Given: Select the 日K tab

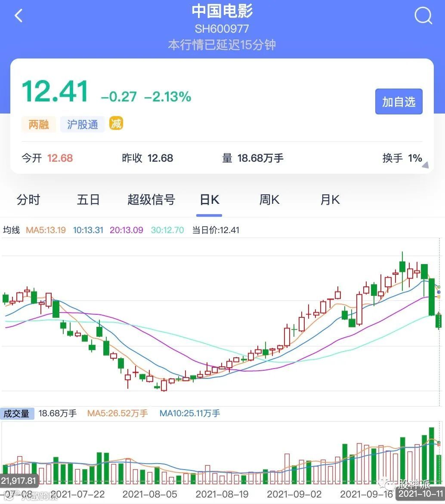Looking at the screenshot, I should (x=210, y=200).
